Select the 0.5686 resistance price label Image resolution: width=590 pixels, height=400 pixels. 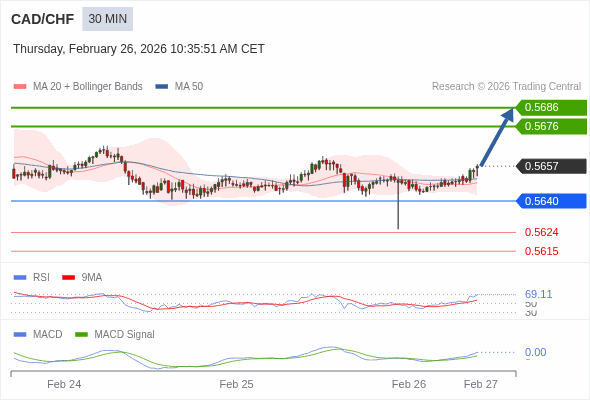[x=551, y=107]
